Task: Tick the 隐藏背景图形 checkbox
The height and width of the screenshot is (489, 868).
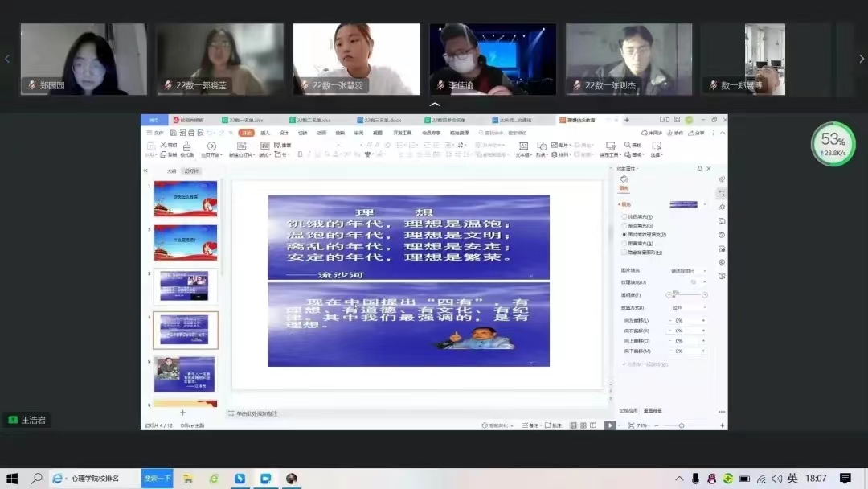Action: point(624,253)
